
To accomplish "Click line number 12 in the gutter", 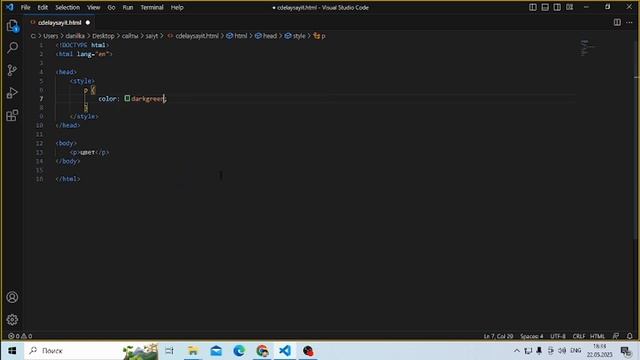I will [39, 143].
